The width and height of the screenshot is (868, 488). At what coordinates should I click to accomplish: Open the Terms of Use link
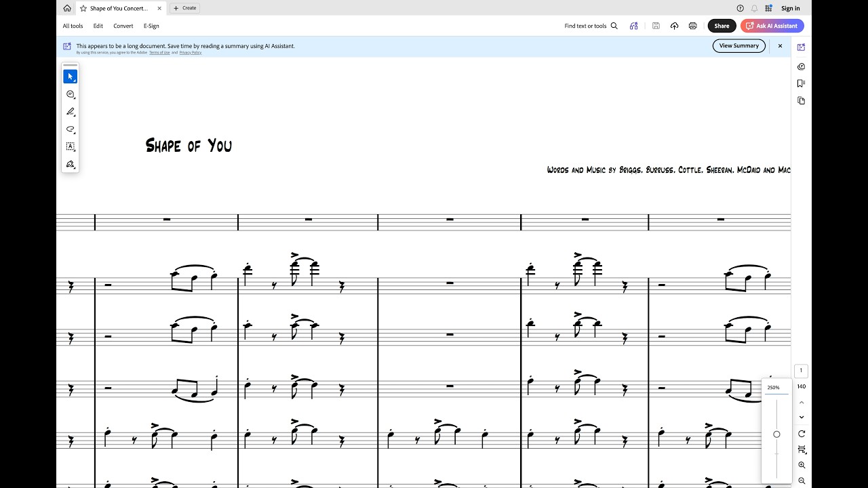[x=159, y=52]
